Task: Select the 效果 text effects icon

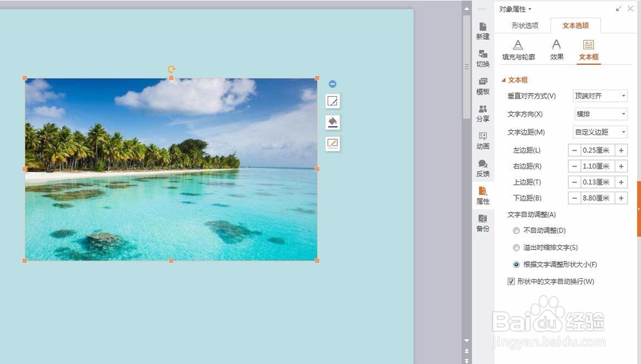Action: pos(556,50)
